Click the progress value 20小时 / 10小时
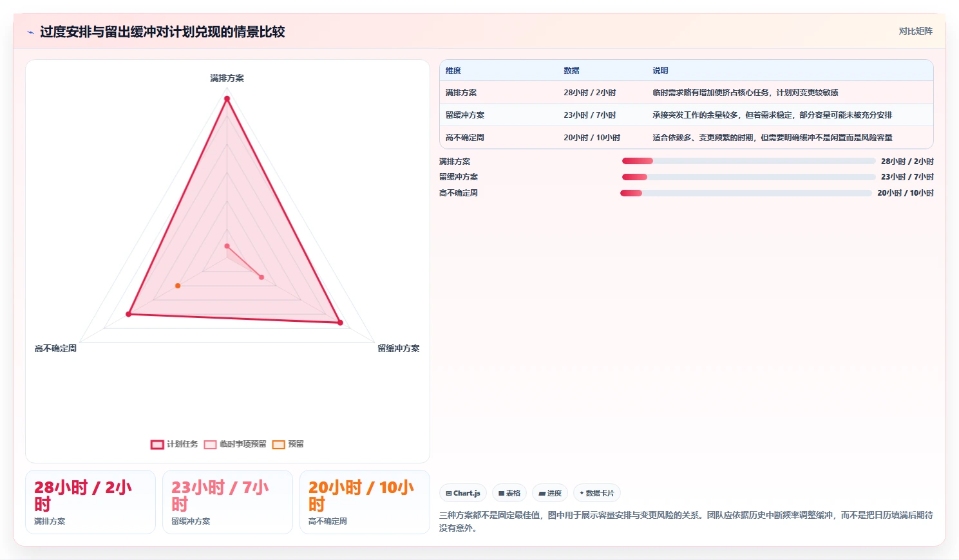Viewport: 959px width, 560px height. click(906, 193)
